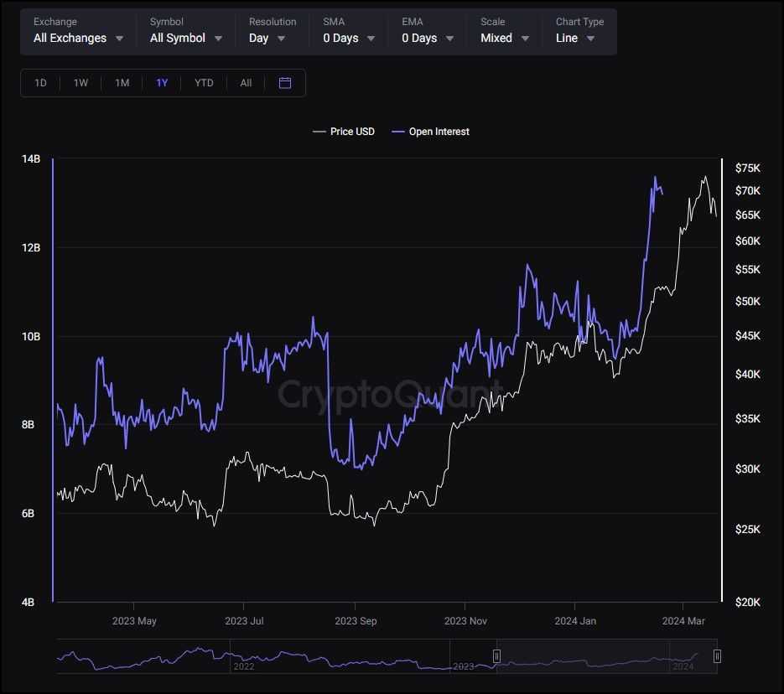Screen dimensions: 784x694
Task: Click the 2024 Mar x-axis label
Action: coord(683,621)
